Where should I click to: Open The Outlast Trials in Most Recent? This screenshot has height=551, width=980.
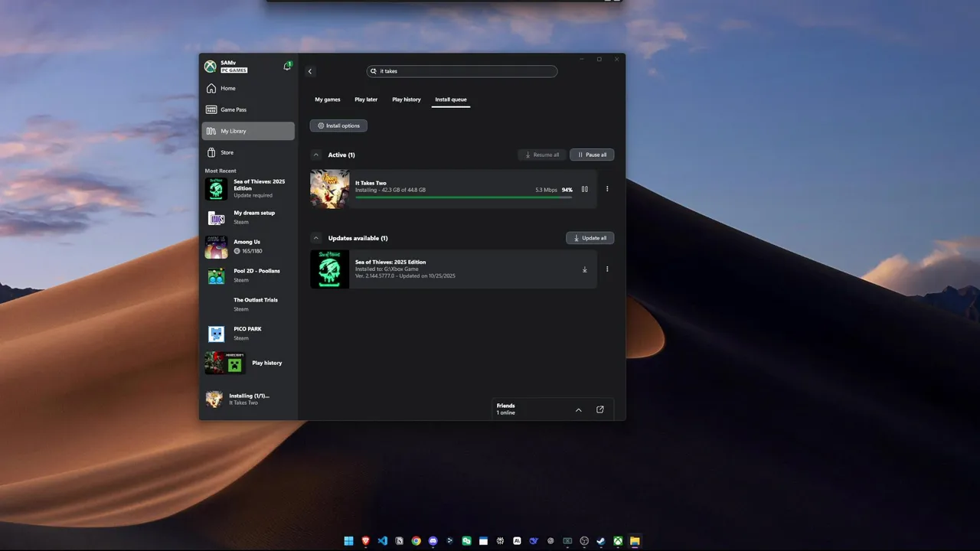pos(248,305)
